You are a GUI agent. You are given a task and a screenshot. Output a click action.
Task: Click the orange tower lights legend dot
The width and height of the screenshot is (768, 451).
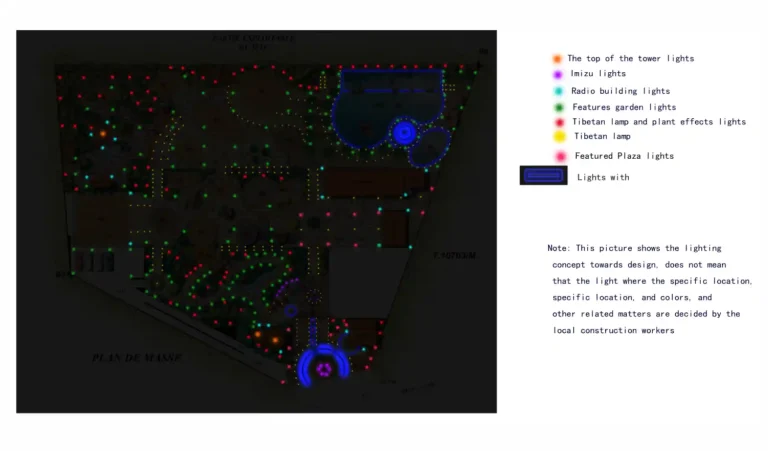point(557,59)
